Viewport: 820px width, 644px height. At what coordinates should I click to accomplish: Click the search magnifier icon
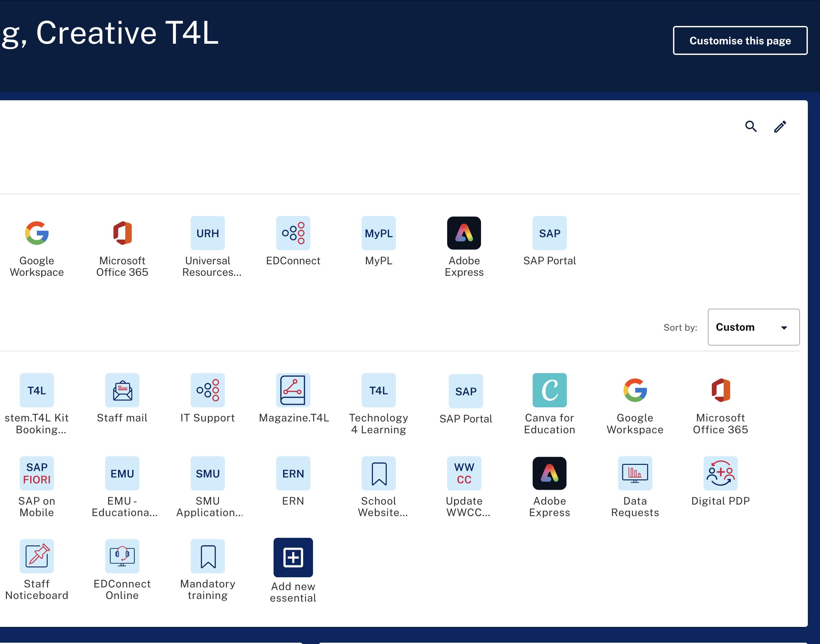[x=751, y=126]
